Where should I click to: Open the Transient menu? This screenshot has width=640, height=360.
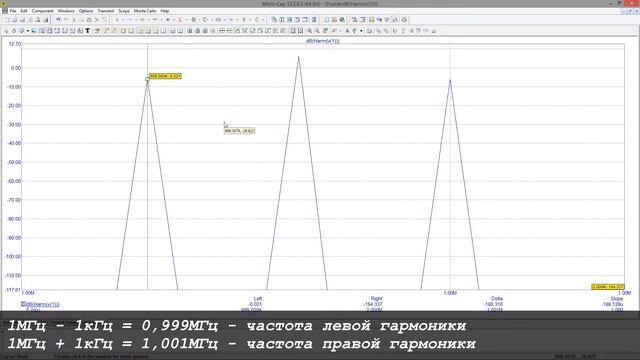tap(106, 11)
